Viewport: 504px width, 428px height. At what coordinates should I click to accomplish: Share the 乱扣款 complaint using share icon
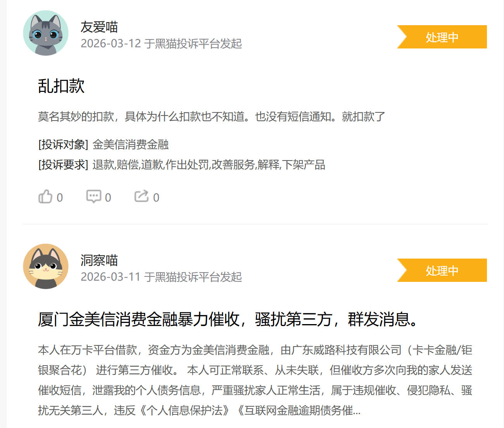142,196
